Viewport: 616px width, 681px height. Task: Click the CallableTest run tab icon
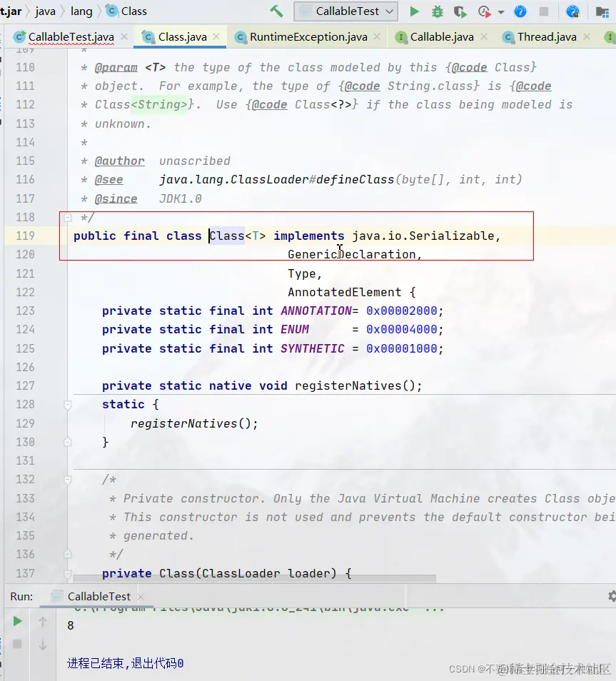[56, 596]
